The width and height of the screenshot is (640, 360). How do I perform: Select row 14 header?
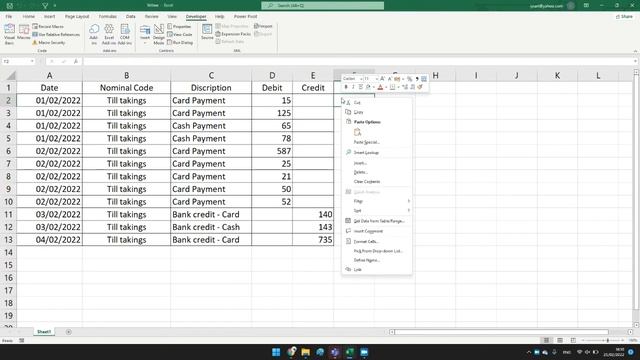pyautogui.click(x=8, y=252)
